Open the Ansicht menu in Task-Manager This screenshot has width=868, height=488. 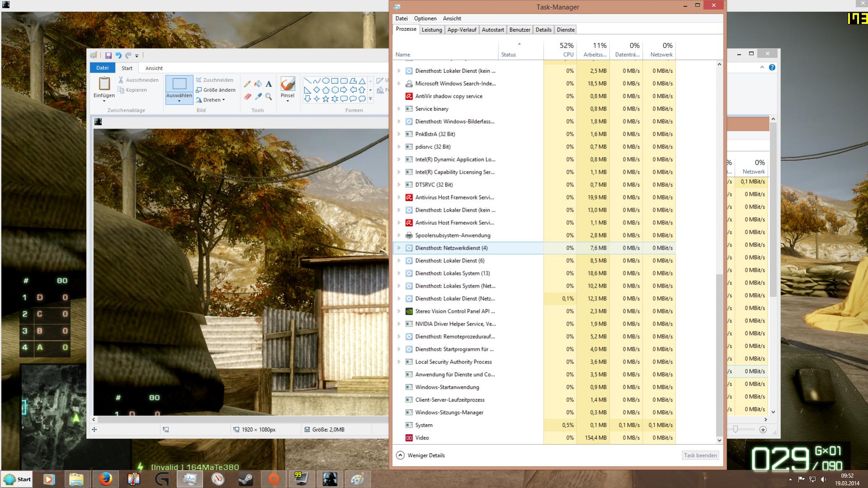452,19
